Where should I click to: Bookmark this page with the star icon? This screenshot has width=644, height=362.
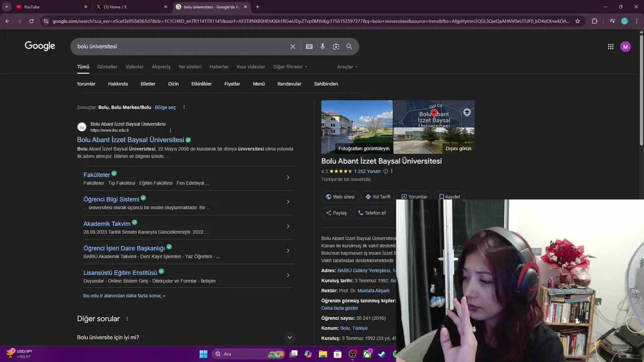578,21
